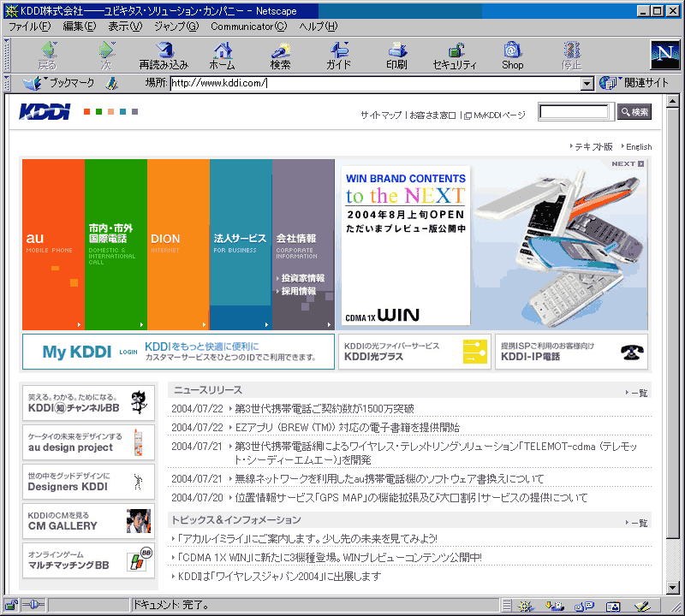Open Related Sites (関連サイト) button
Viewport: 685px width, 616px height.
click(634, 83)
